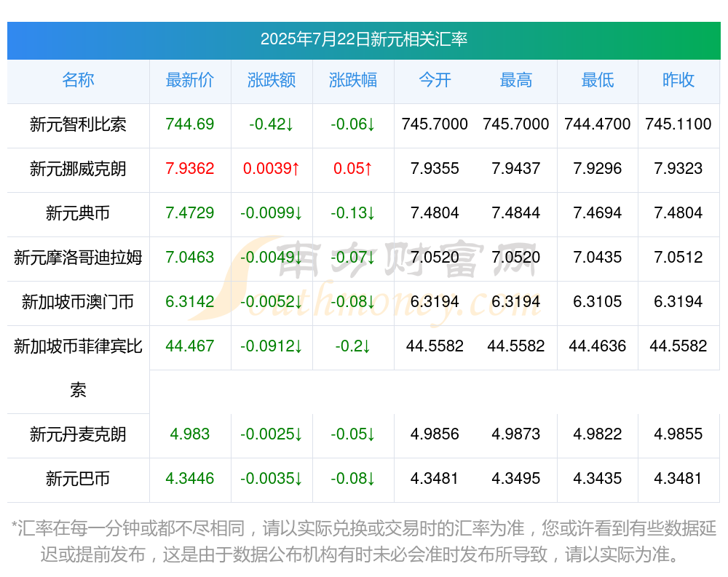728x577 pixels.
Task: Click the 新元摩洛哥迪拉姆 row name
Action: (x=78, y=257)
